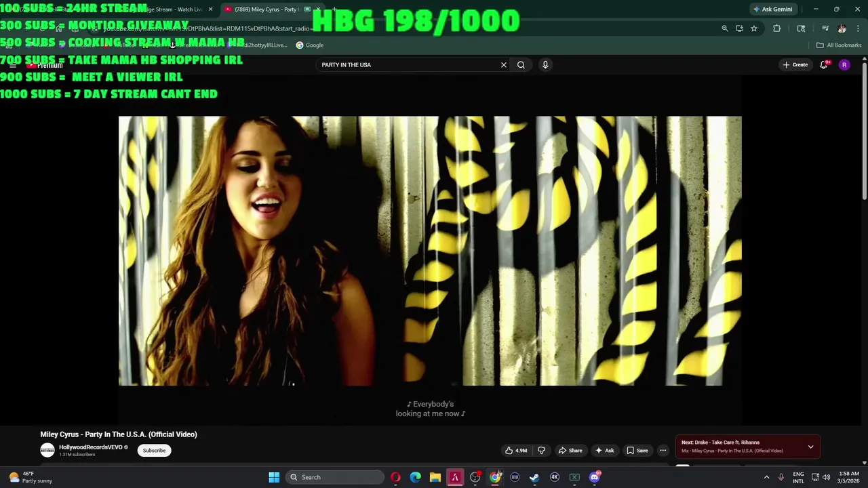Screen dimensions: 868x488
Task: Clear the YouTube search box text
Action: click(504, 65)
